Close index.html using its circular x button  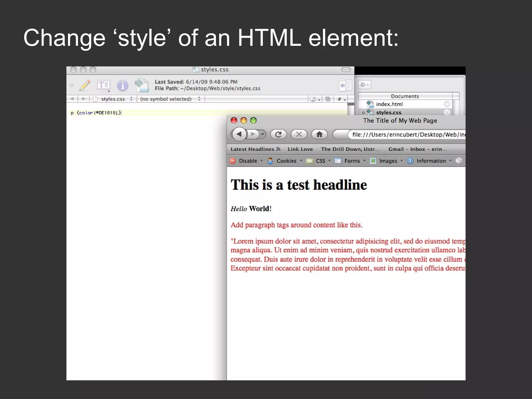coord(447,104)
